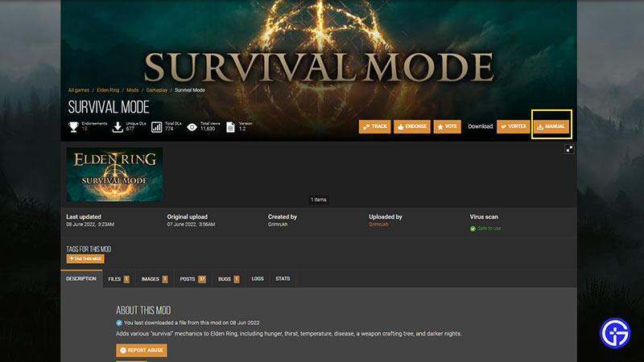Click the 1 items gallery counter

click(x=318, y=200)
